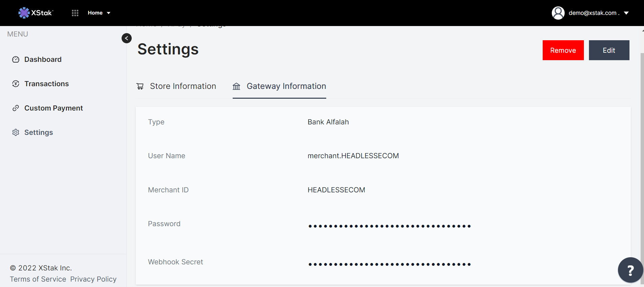
Task: Expand the demo@xstak.com account dropdown arrow
Action: (x=626, y=13)
